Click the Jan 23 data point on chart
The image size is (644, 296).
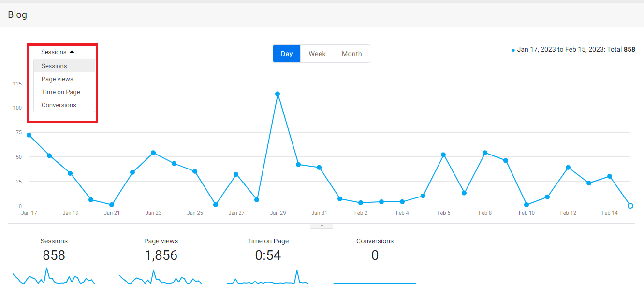[x=153, y=153]
